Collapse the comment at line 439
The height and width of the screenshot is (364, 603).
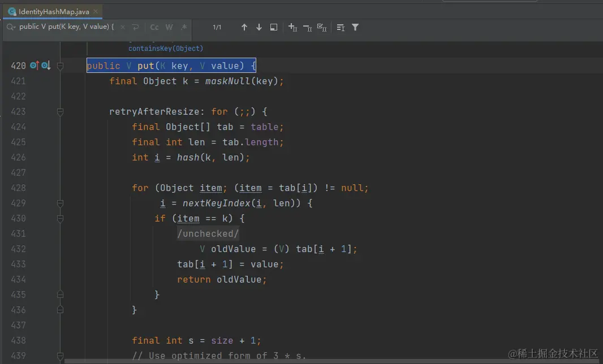click(61, 356)
